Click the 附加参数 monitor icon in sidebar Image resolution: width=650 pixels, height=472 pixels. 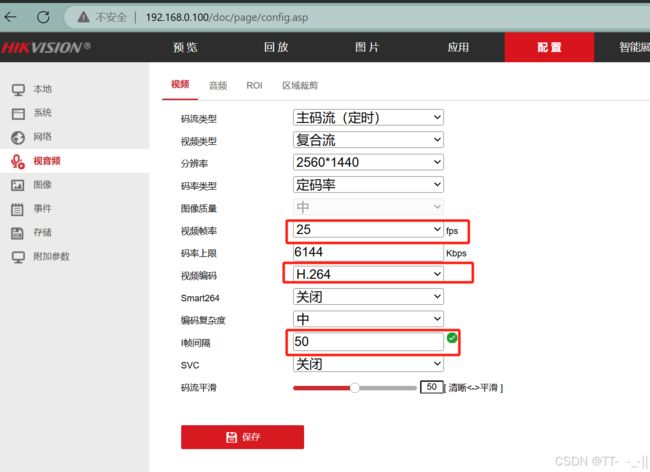click(18, 257)
